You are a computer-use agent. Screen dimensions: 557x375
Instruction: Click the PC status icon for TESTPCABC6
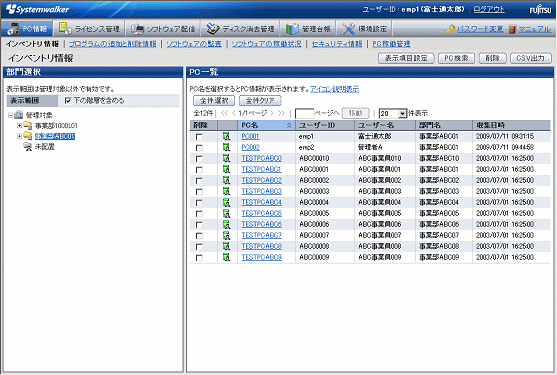[226, 224]
